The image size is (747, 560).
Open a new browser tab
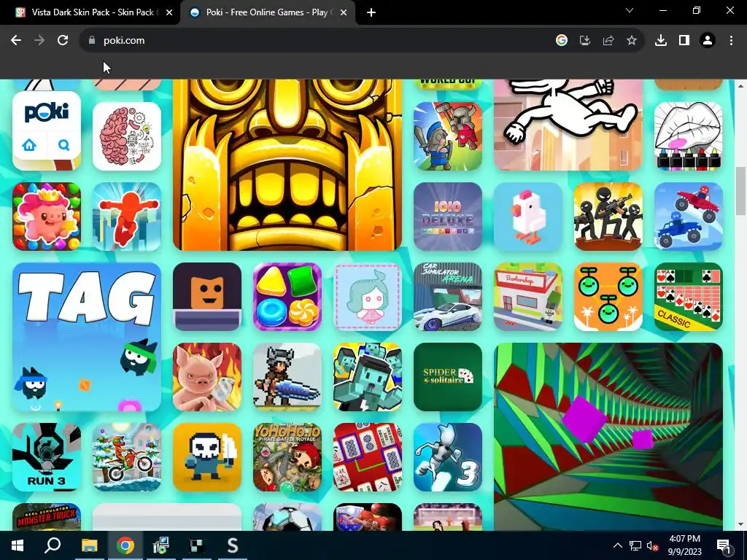(371, 12)
